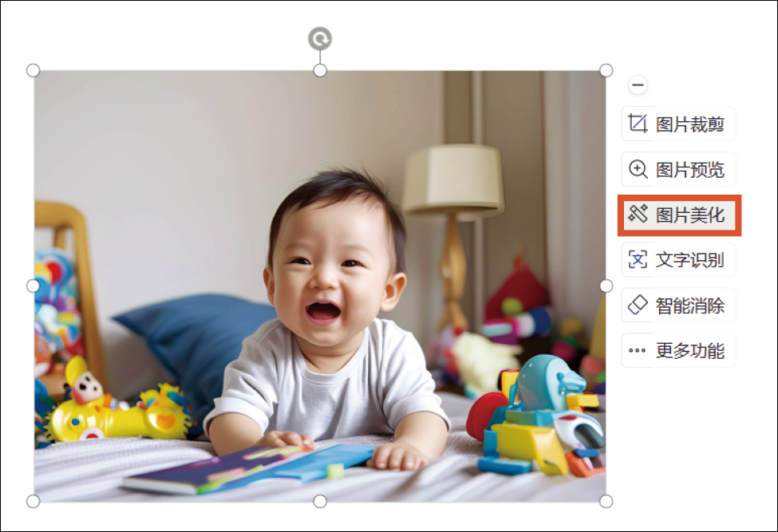Click the top-left corner resize handle
Screen dimensions: 778x532
[34, 70]
